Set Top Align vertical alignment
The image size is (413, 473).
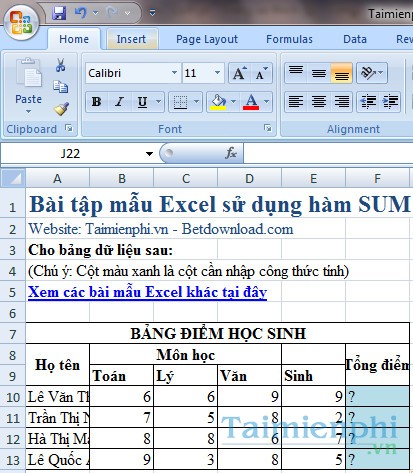click(296, 73)
